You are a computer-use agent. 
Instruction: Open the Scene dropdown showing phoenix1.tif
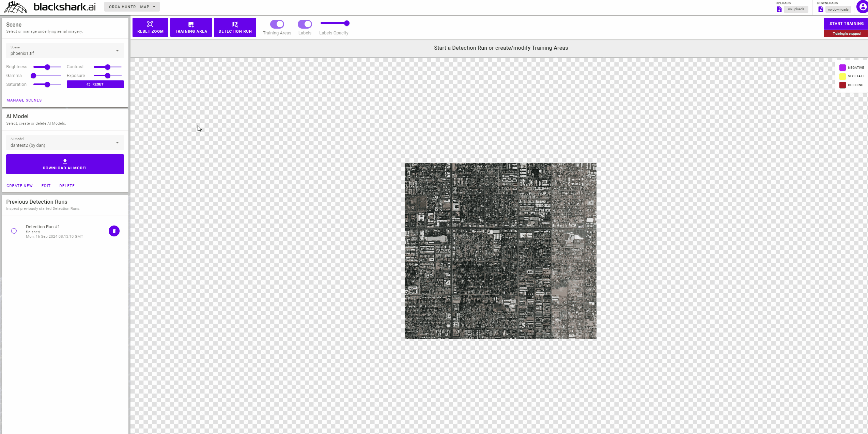coord(65,51)
